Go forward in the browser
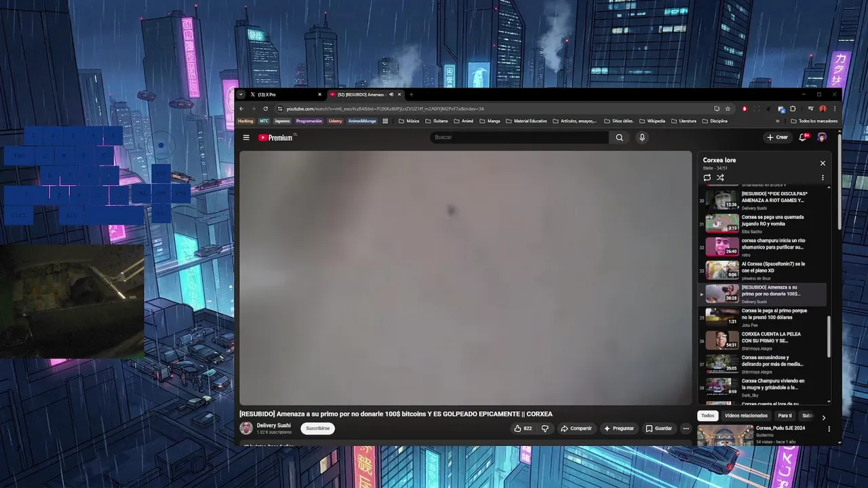This screenshot has width=868, height=488. coord(253,108)
